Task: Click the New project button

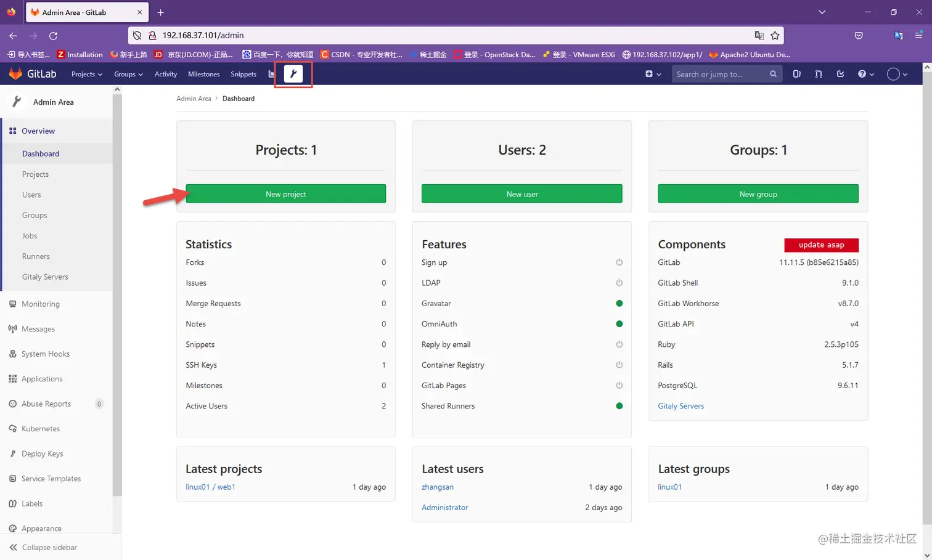Action: tap(286, 193)
